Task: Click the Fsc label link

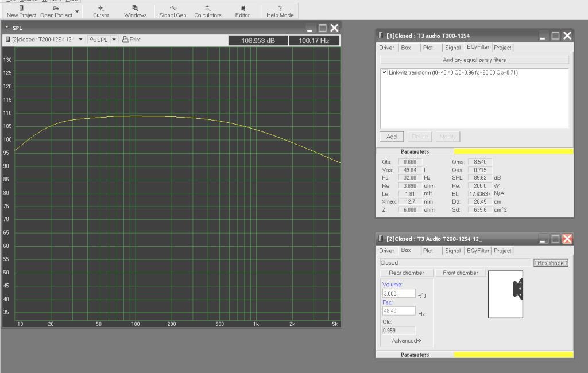Action: [388, 302]
